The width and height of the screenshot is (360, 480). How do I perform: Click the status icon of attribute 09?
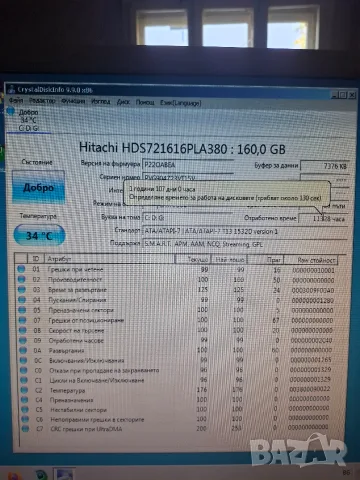point(23,340)
